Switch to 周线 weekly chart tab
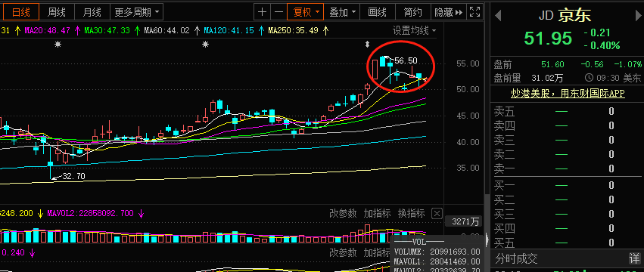The image size is (644, 272). pyautogui.click(x=56, y=12)
